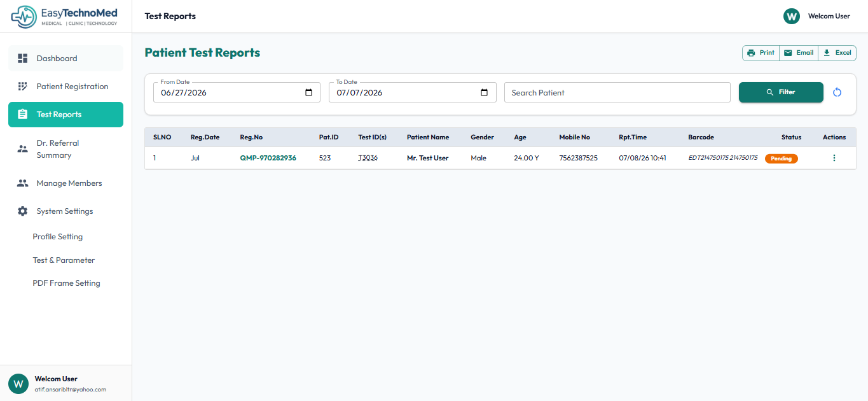Viewport: 868px width, 401px height.
Task: Open Dr. Referral Summary
Action: [65, 149]
